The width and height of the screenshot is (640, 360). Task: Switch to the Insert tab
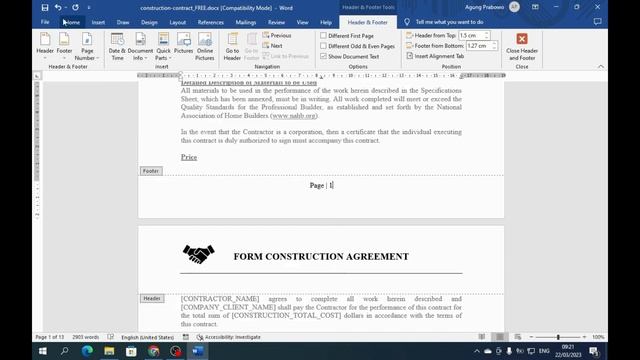98,22
